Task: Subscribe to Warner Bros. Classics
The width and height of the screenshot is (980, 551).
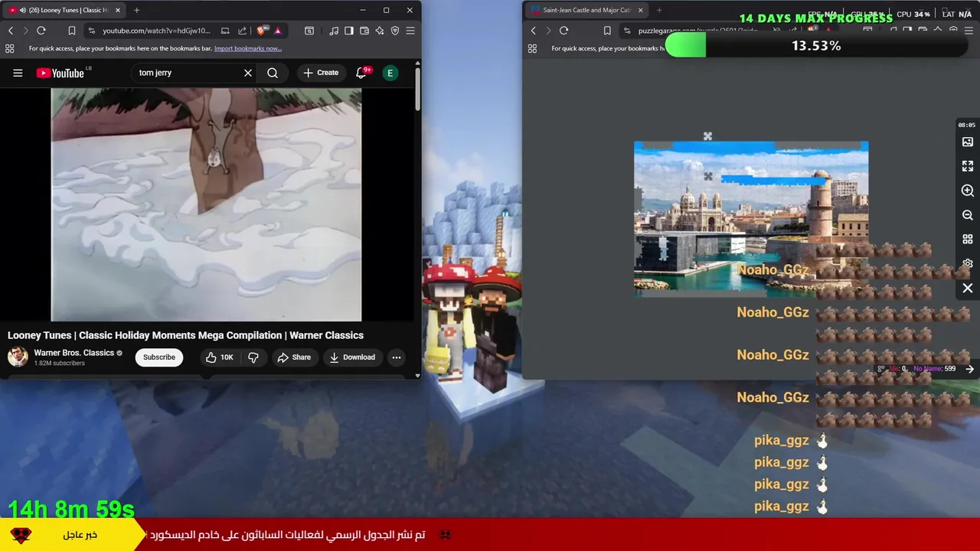Action: pyautogui.click(x=159, y=357)
